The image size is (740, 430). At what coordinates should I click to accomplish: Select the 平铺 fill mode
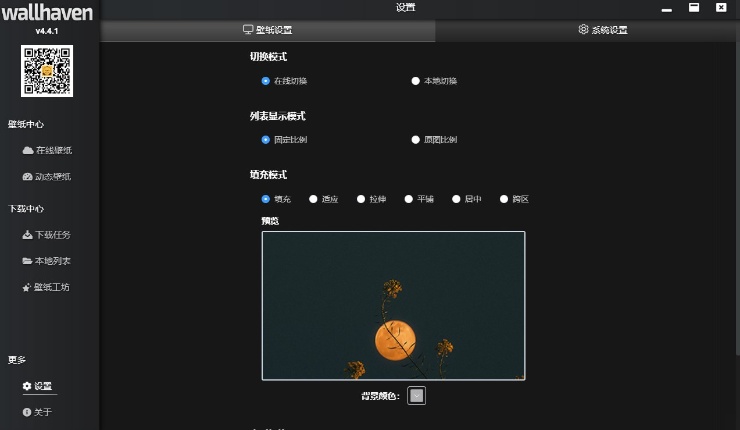click(x=419, y=199)
